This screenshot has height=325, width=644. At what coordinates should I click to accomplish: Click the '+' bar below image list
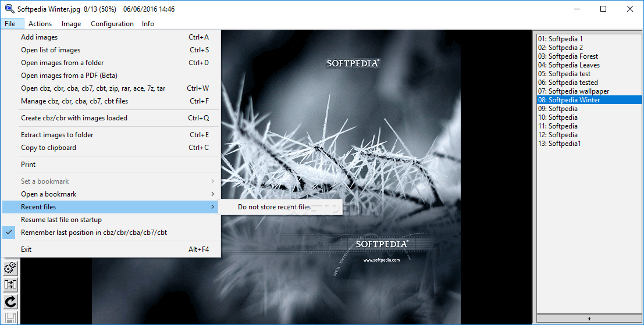coord(589,319)
